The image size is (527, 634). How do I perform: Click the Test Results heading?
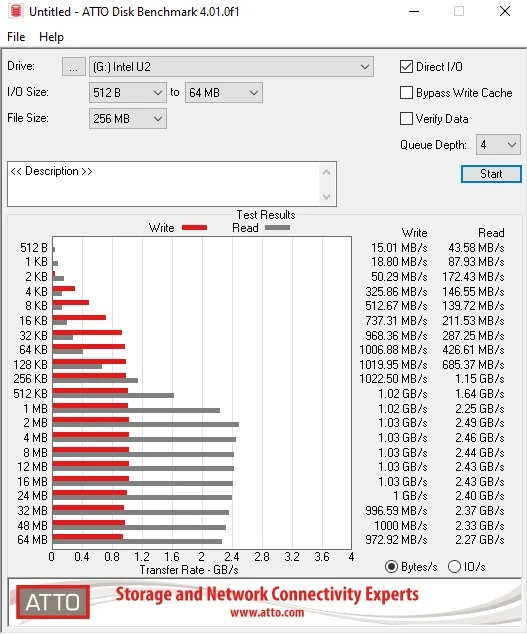(x=266, y=215)
